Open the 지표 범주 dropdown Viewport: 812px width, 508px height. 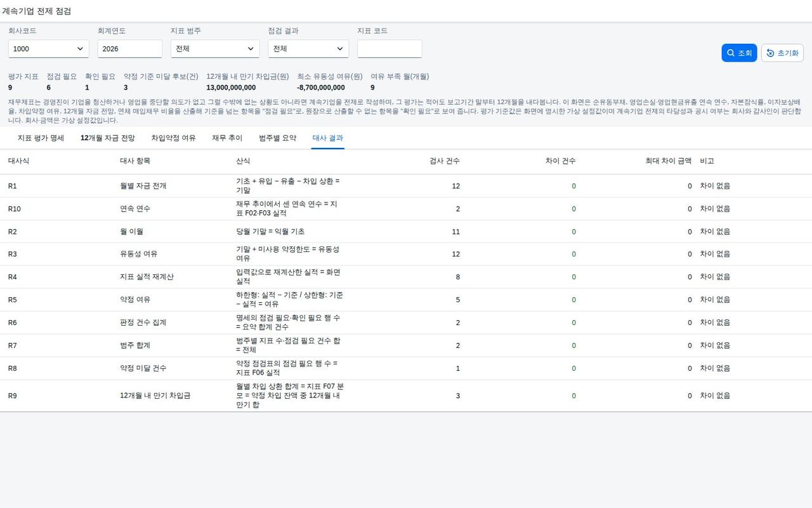tap(215, 49)
